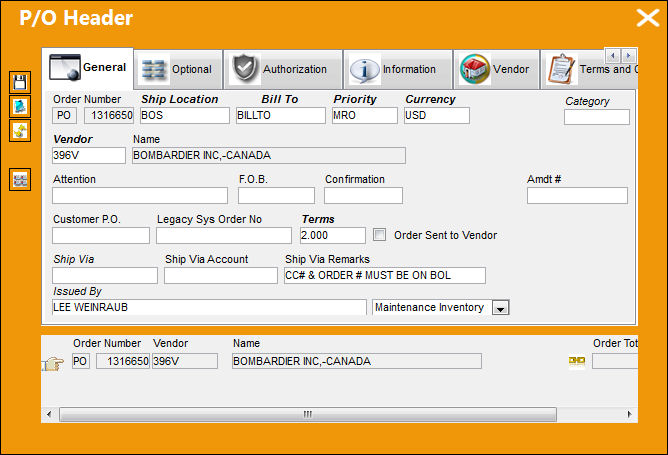Viewport: 668px width, 455px height.
Task: Click the Priority field containing MRO
Action: pyautogui.click(x=365, y=115)
